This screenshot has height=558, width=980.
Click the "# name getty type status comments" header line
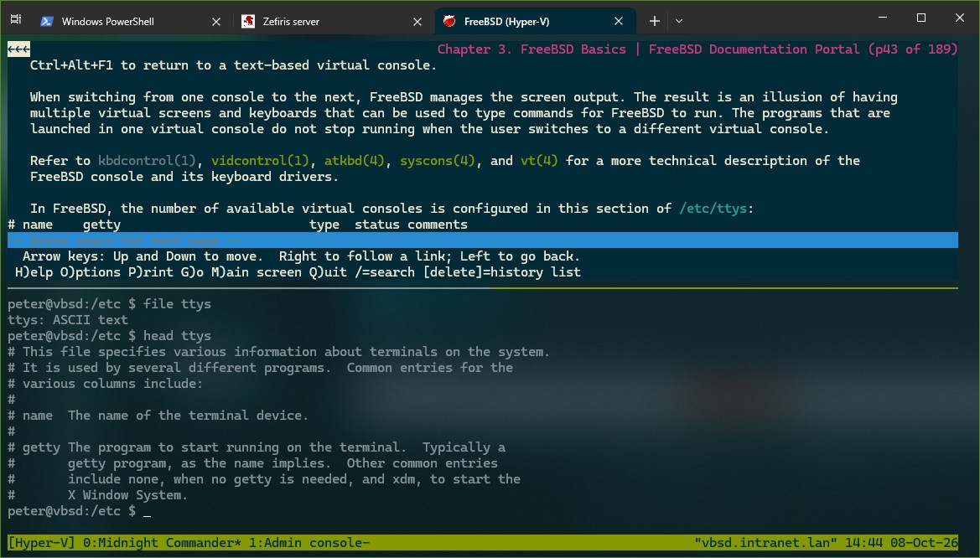click(237, 225)
